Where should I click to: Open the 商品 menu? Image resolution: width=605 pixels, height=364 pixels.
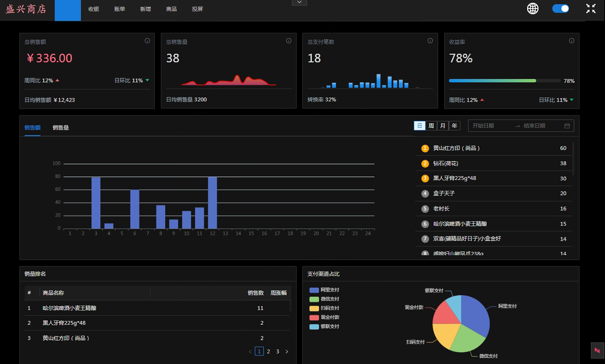click(x=171, y=9)
